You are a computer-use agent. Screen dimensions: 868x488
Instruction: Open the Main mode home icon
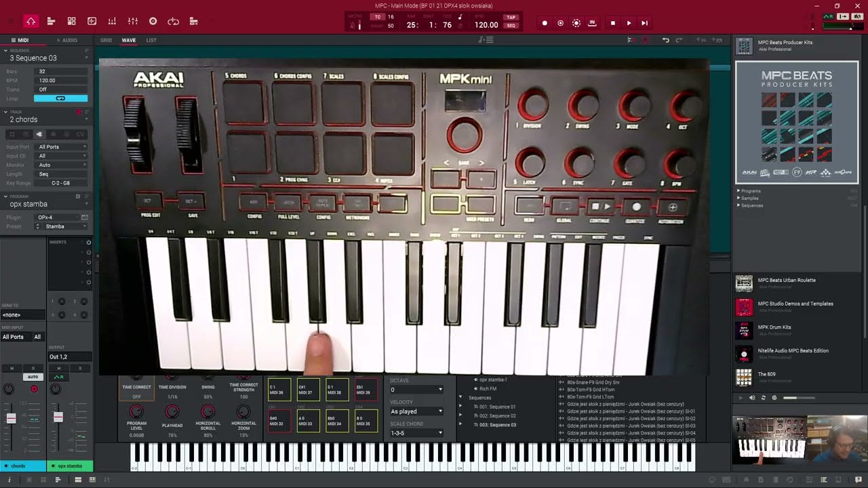click(31, 22)
